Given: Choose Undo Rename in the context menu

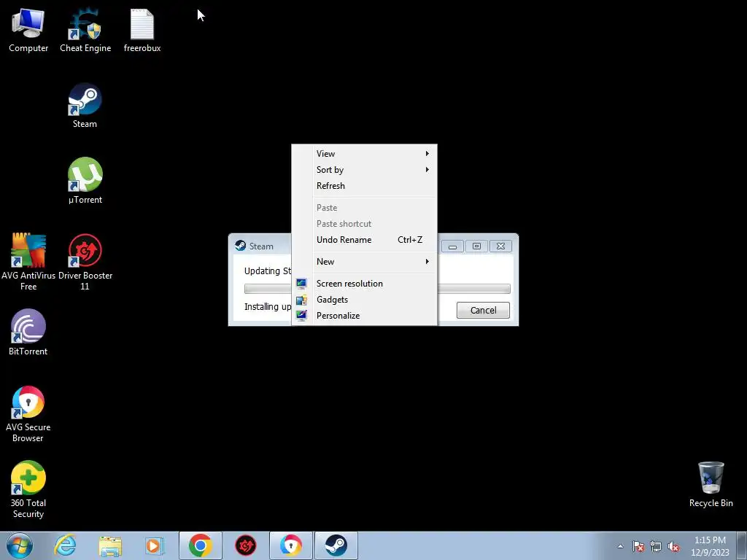Looking at the screenshot, I should tap(365, 240).
